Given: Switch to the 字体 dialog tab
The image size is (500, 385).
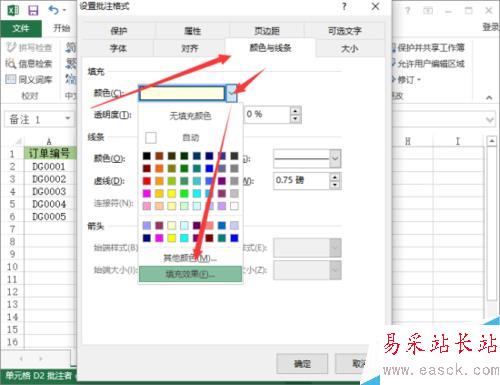Looking at the screenshot, I should coord(118,49).
